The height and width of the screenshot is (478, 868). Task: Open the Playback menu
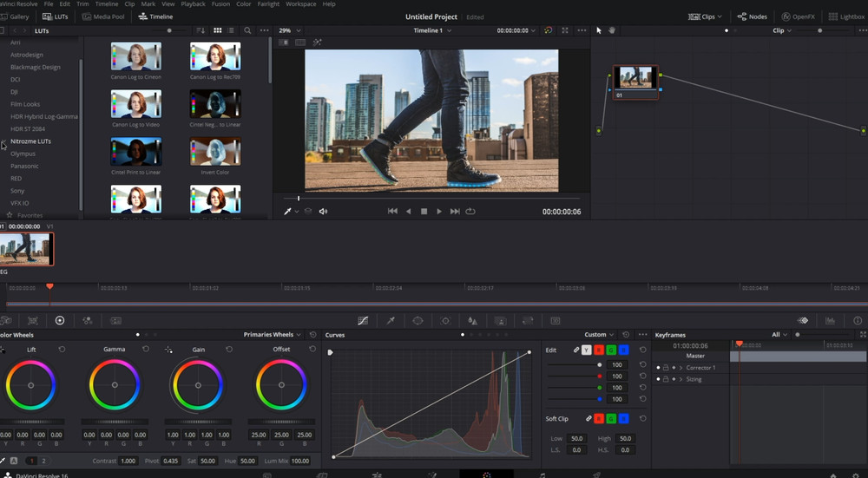point(194,3)
